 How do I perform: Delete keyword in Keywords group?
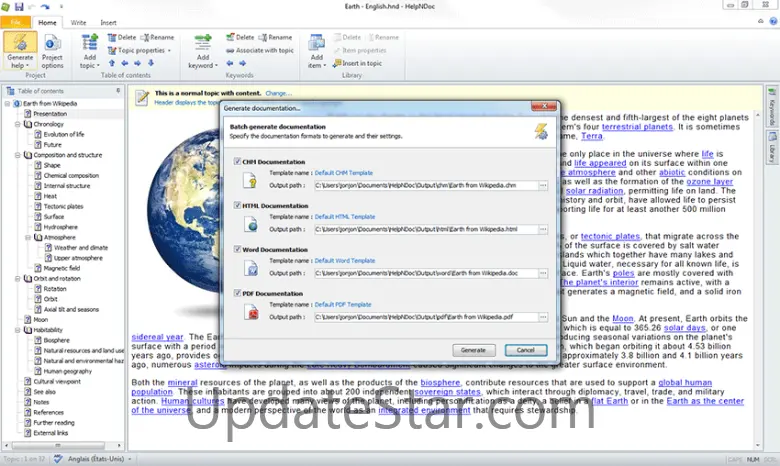pyautogui.click(x=240, y=37)
